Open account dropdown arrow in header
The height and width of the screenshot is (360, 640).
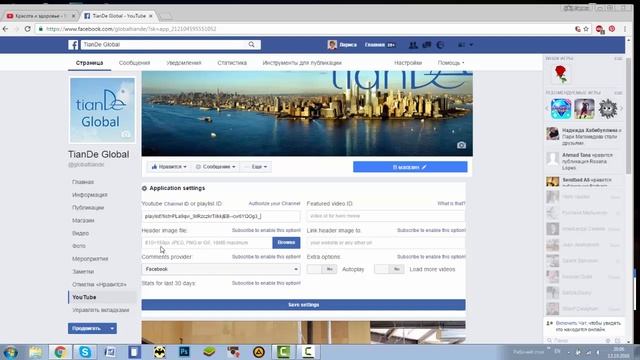coord(471,44)
